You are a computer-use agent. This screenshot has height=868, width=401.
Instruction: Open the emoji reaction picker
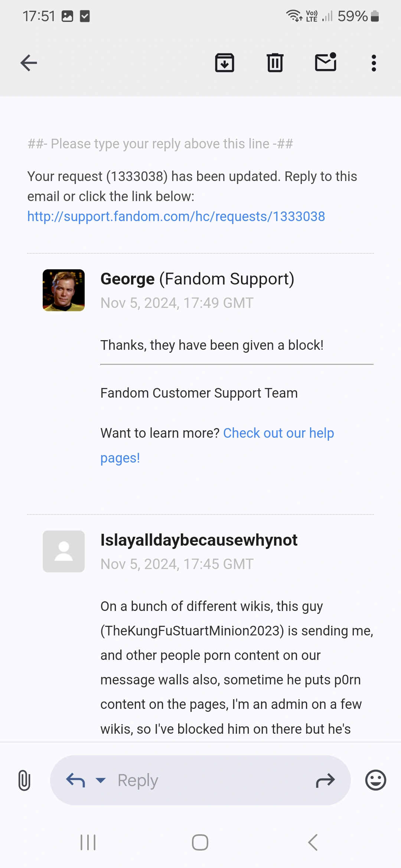coord(375,780)
